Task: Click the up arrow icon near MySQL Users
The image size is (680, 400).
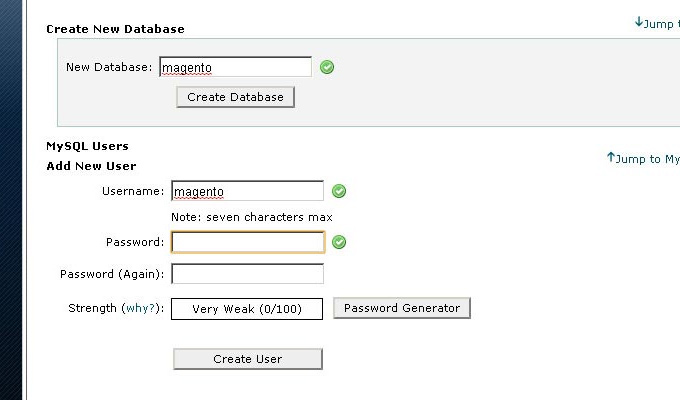Action: click(x=611, y=157)
